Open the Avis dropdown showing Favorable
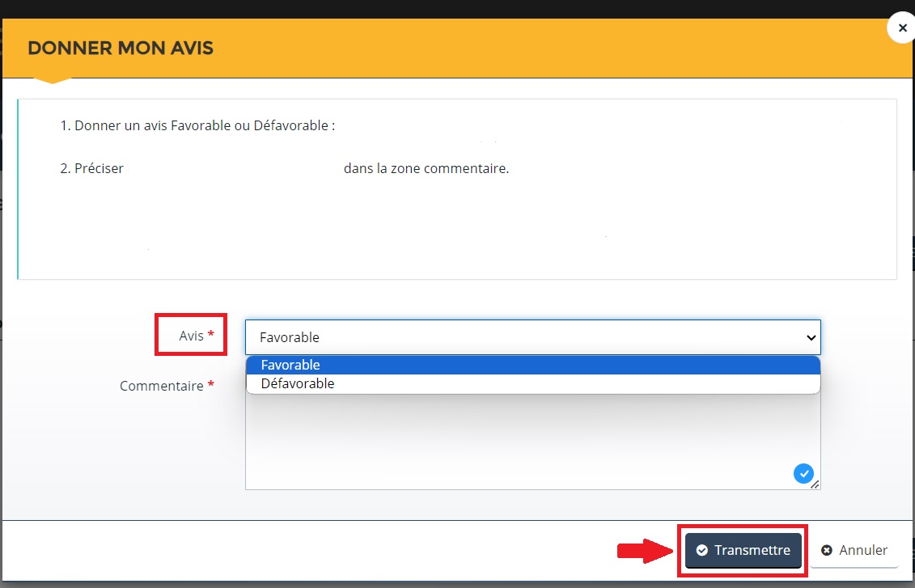The width and height of the screenshot is (915, 588). [x=533, y=337]
